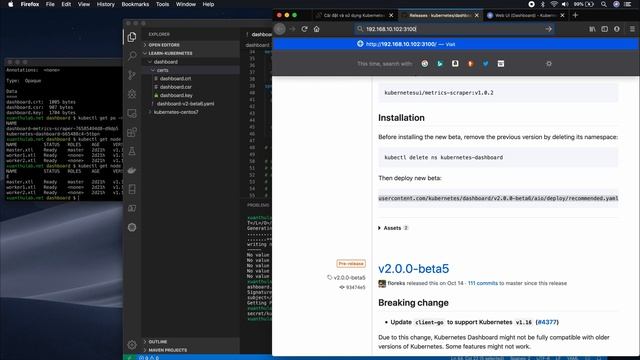This screenshot has height=360, width=640.
Task: Open the Remote Explorer view in VS Code
Action: 132,113
